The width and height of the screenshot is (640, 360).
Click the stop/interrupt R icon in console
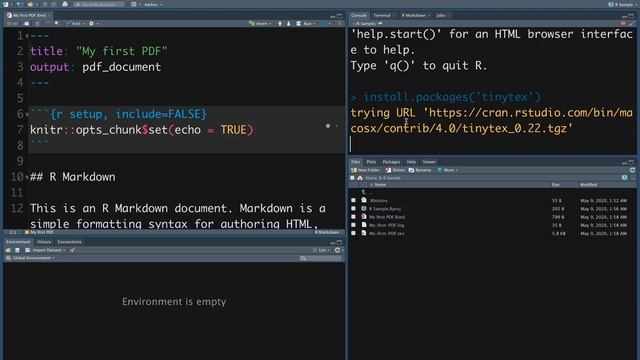pos(623,24)
